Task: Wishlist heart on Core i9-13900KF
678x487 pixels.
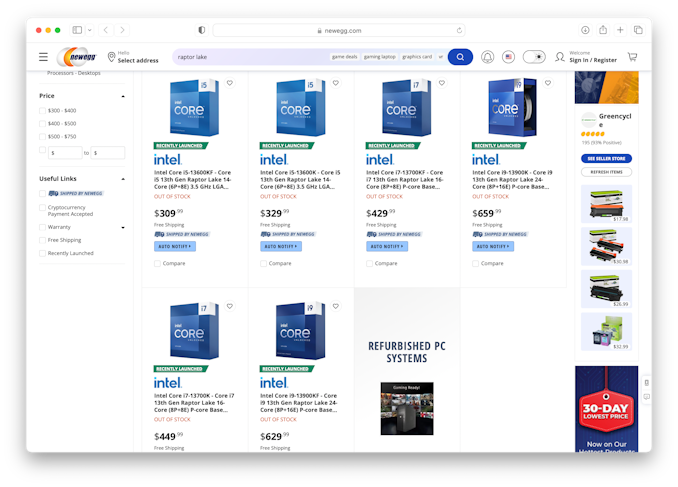Action: pyautogui.click(x=336, y=306)
